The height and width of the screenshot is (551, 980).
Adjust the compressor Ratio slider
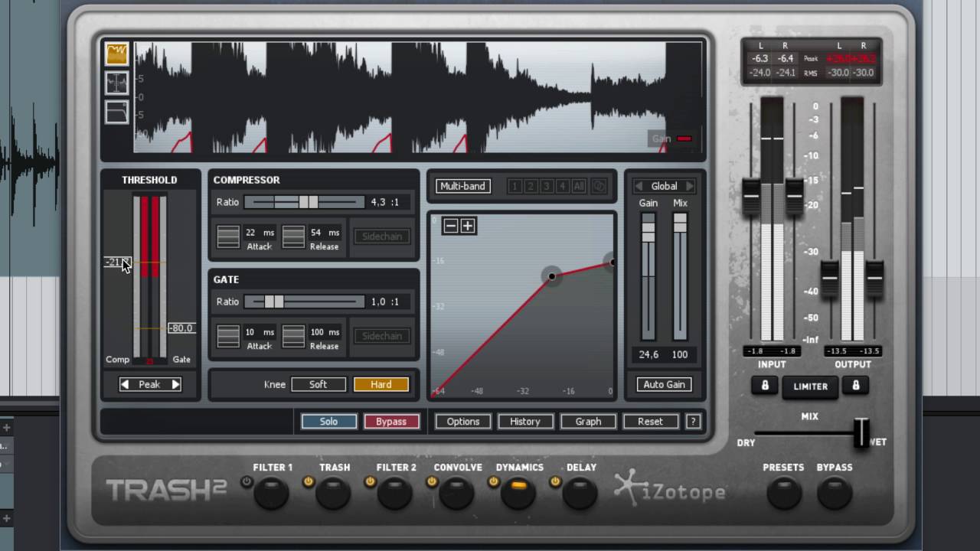305,202
